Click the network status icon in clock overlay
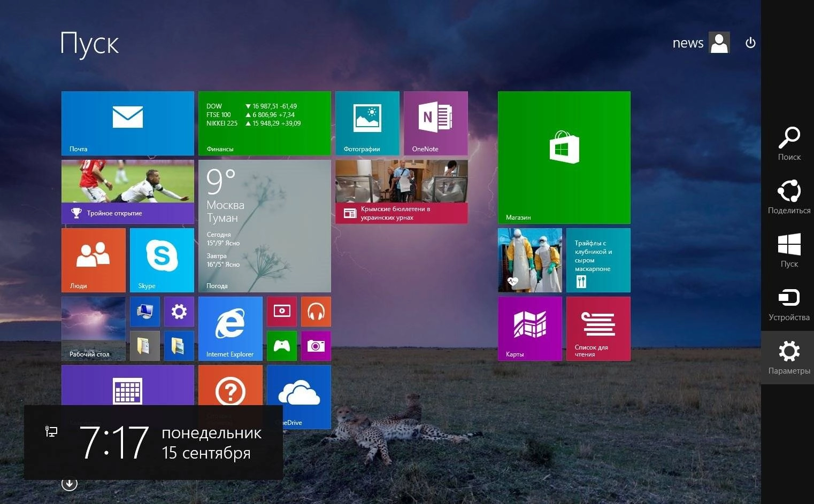Screen dimensions: 814x504 click(51, 431)
